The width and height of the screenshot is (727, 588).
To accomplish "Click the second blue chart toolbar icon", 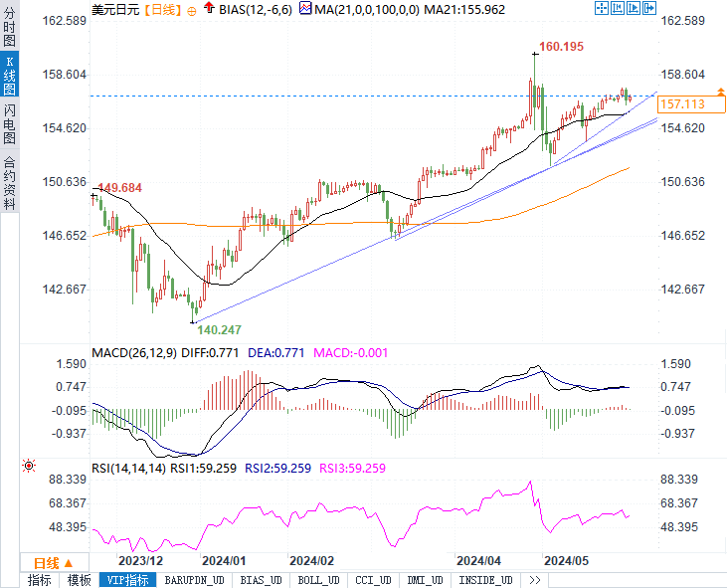I will click(x=618, y=8).
